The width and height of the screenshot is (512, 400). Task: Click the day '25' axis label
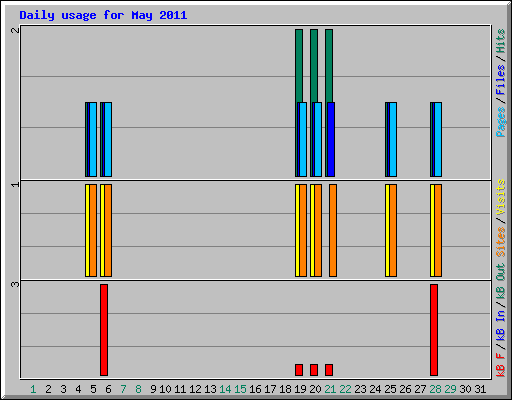click(390, 389)
